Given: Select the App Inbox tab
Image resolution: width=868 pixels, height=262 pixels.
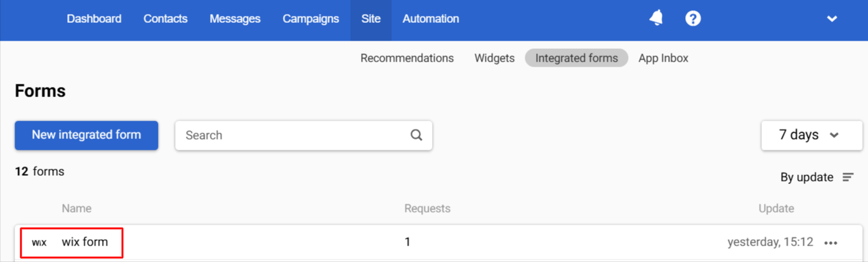Looking at the screenshot, I should click(663, 58).
